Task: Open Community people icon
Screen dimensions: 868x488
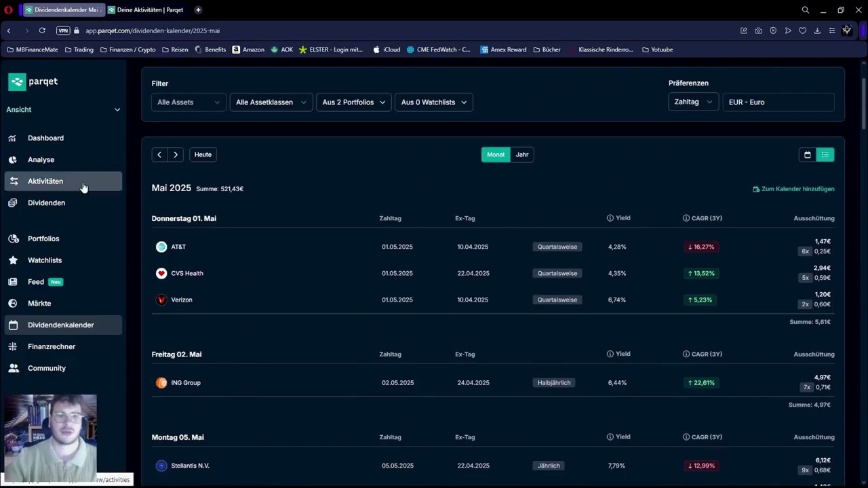Action: (12, 369)
